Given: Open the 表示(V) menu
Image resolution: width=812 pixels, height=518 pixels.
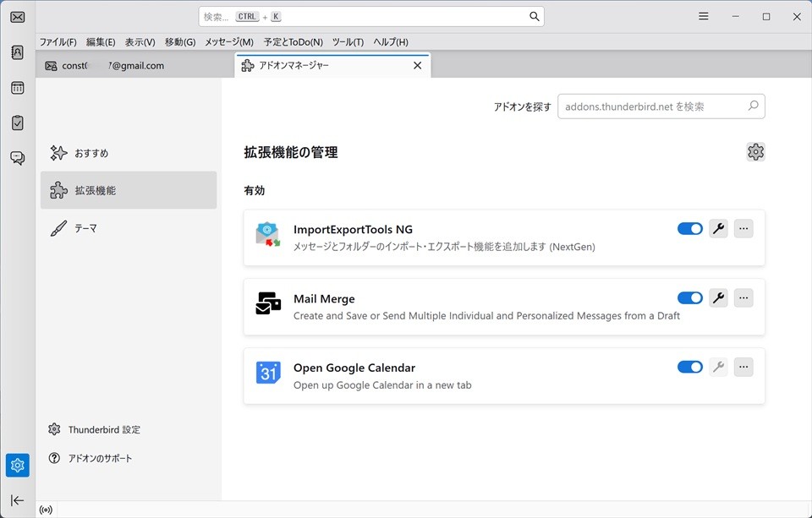Looking at the screenshot, I should [x=140, y=42].
